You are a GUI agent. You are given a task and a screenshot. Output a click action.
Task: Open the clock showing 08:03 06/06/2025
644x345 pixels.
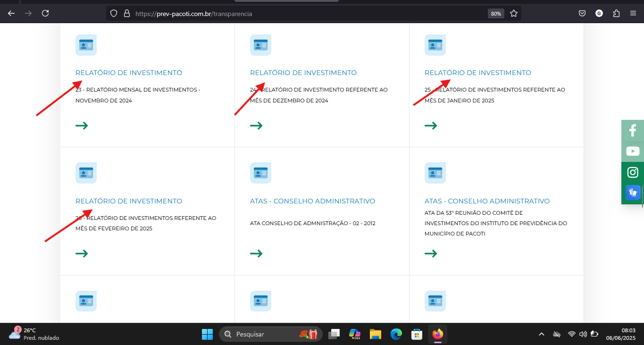point(621,334)
